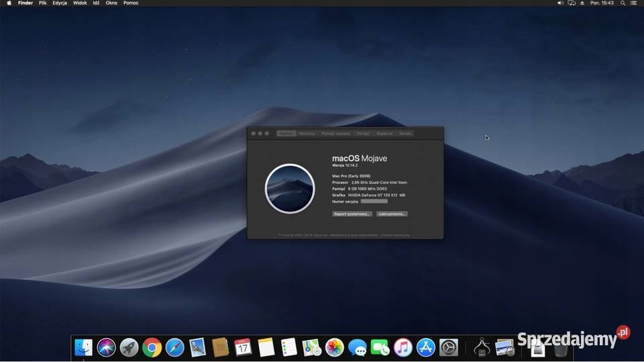Launch Google Chrome from the Dock
644x362 pixels.
coord(152,348)
